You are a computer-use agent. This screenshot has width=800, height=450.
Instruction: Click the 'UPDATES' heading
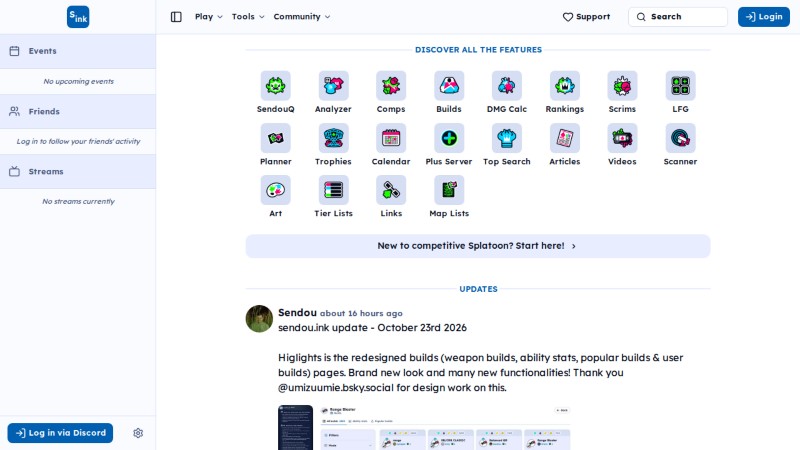click(x=478, y=289)
